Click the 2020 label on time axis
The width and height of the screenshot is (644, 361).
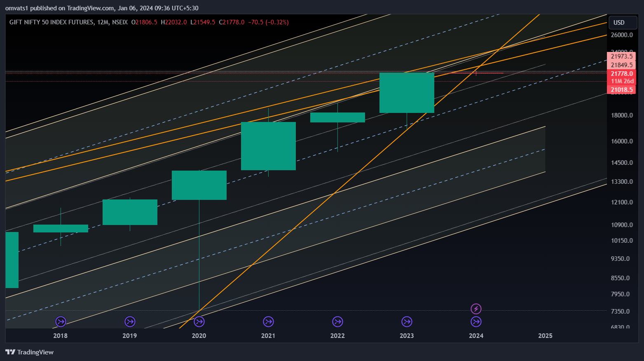click(x=199, y=335)
